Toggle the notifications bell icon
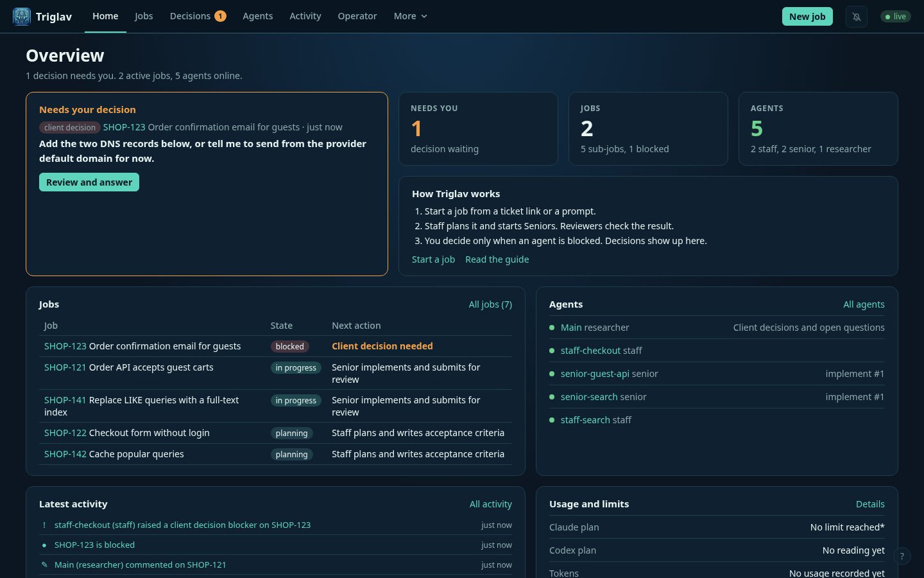Viewport: 924px width, 578px height. (x=857, y=17)
